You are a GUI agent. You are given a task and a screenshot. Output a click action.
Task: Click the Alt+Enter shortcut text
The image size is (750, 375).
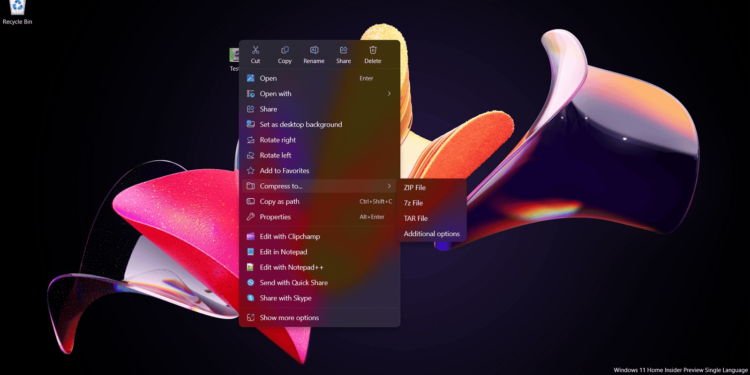[x=372, y=217]
